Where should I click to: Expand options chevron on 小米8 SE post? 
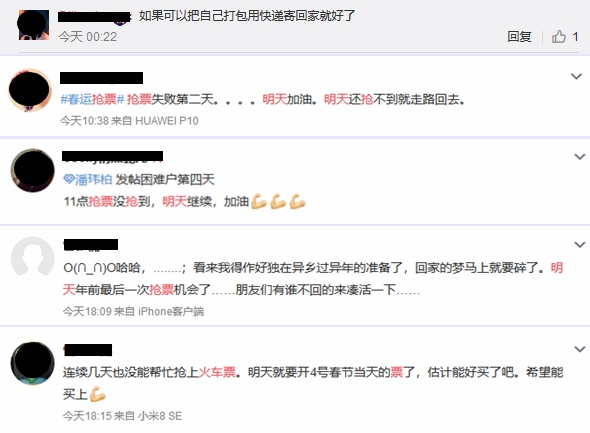click(x=579, y=349)
